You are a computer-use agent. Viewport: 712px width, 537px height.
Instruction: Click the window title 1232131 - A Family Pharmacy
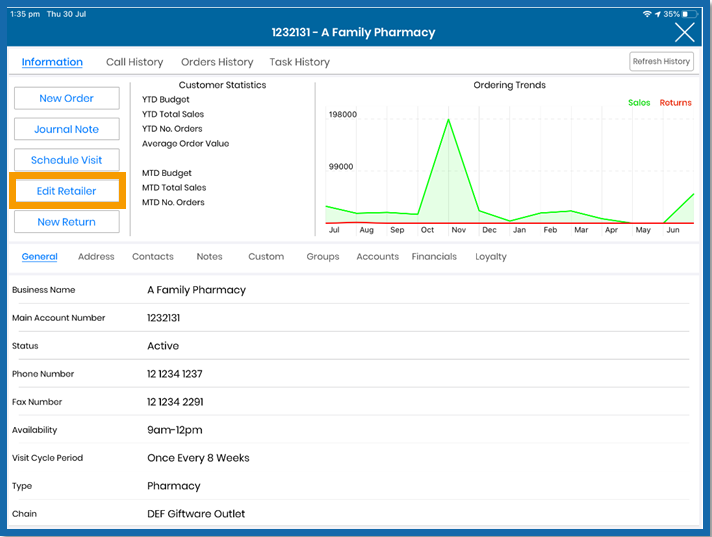pos(353,32)
